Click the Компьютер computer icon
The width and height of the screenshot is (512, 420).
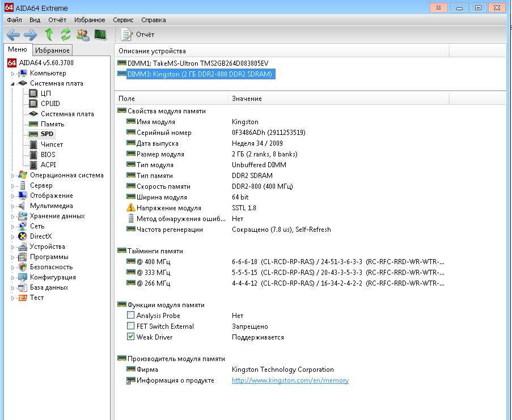(x=23, y=73)
